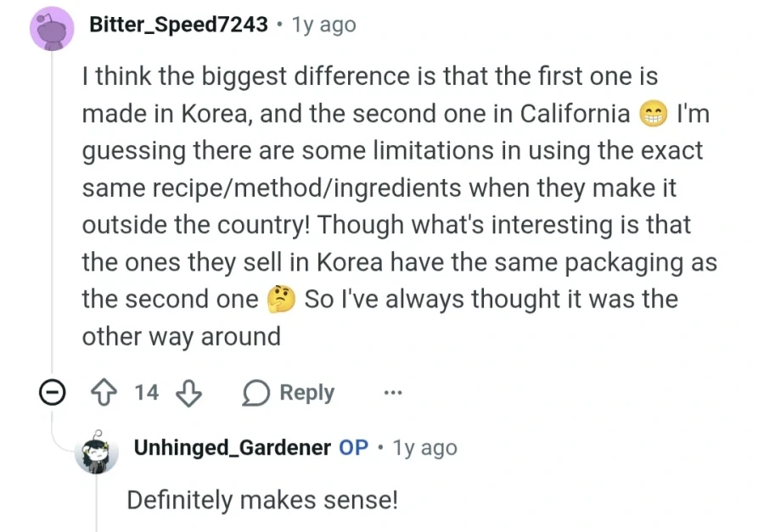The image size is (764, 532).
Task: Open the 1y ago timestamp beside Bitter_Speed7243
Action: pyautogui.click(x=324, y=25)
